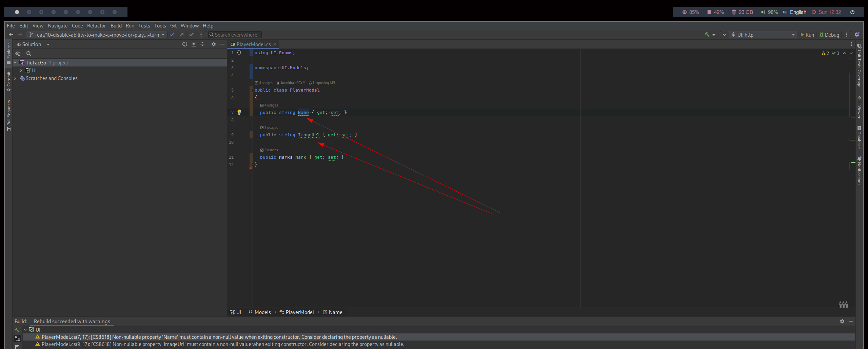Toggle the Database tool window
This screenshot has height=349, width=868.
point(859,137)
